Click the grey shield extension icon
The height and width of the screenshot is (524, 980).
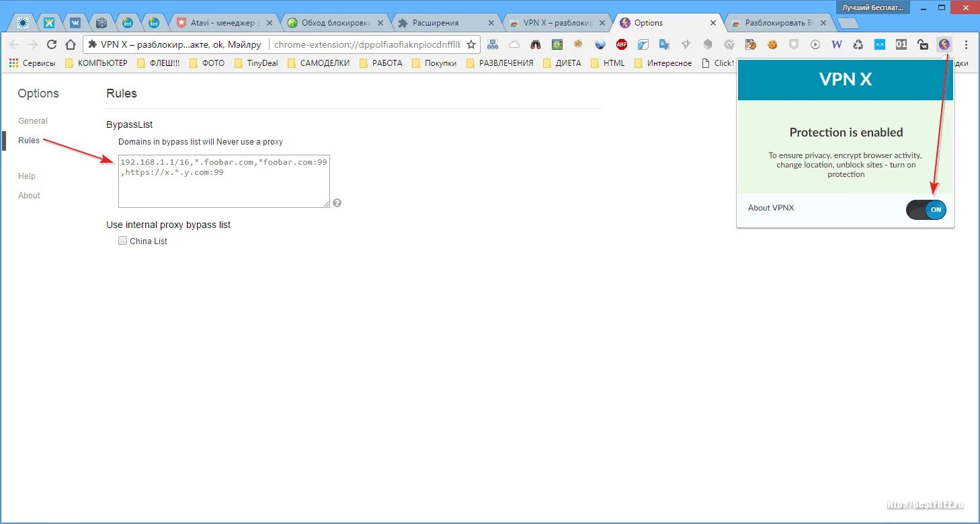coord(794,45)
